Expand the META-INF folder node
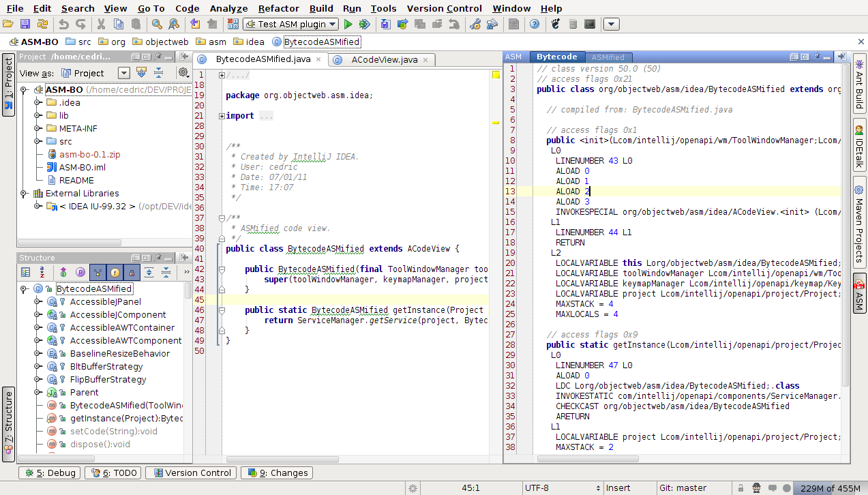 (x=38, y=128)
